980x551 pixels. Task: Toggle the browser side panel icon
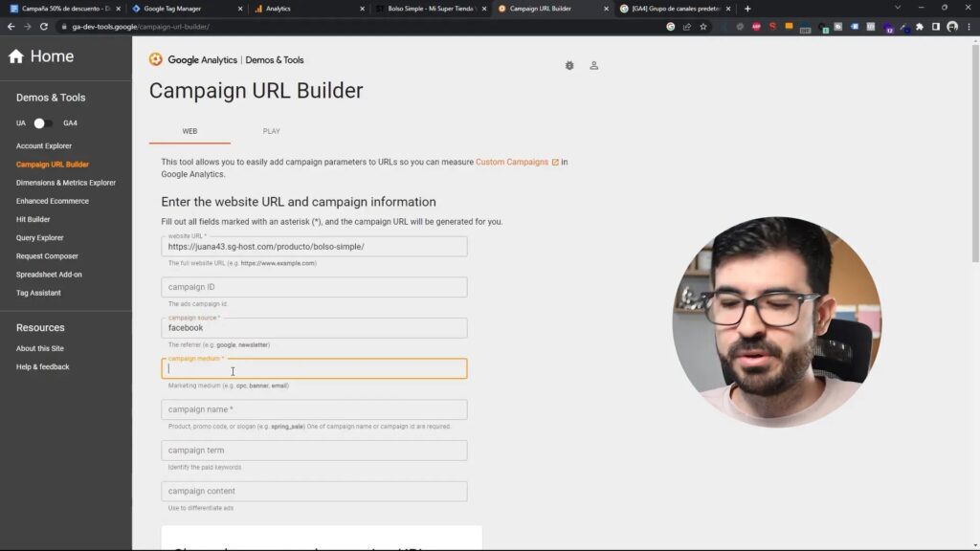pyautogui.click(x=936, y=27)
